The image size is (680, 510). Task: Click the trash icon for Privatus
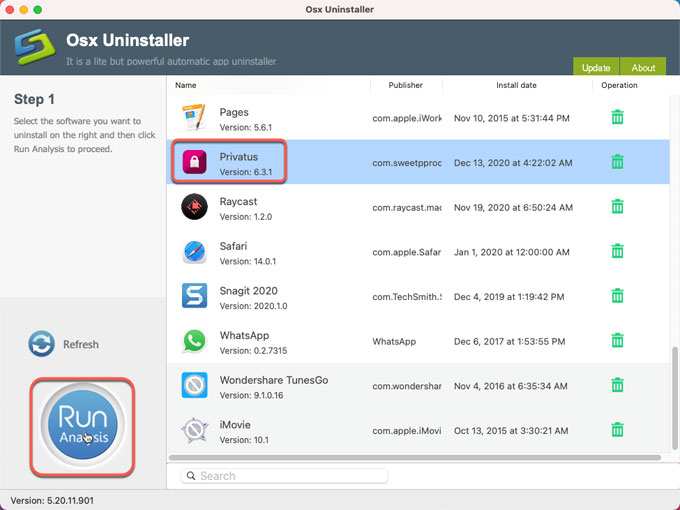(x=617, y=162)
